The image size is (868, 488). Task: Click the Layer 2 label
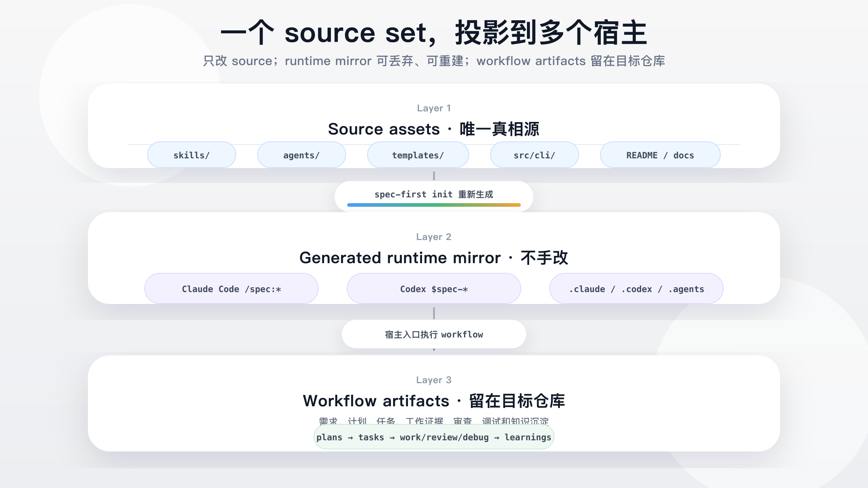434,237
